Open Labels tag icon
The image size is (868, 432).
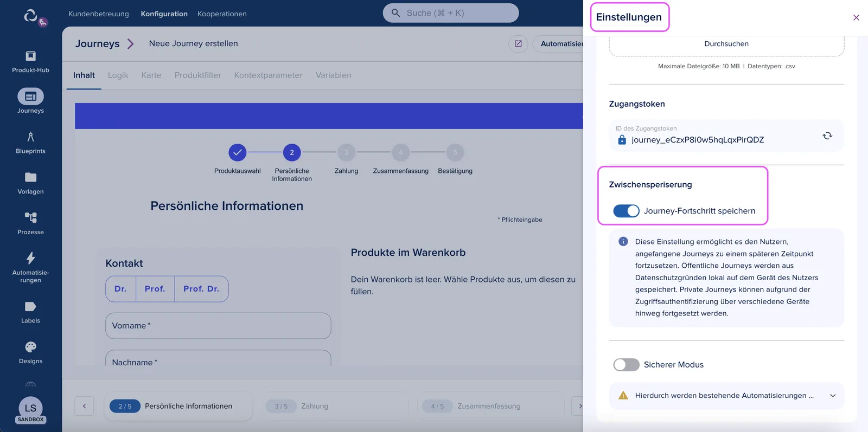30,307
